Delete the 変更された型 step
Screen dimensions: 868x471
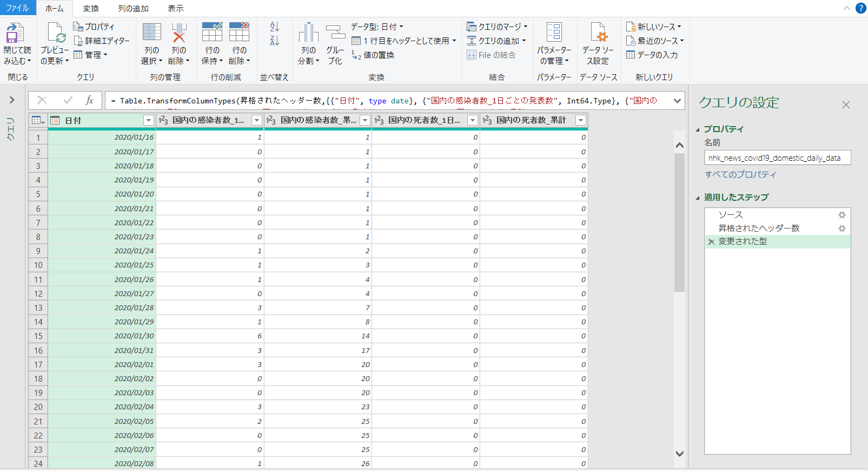(x=712, y=242)
